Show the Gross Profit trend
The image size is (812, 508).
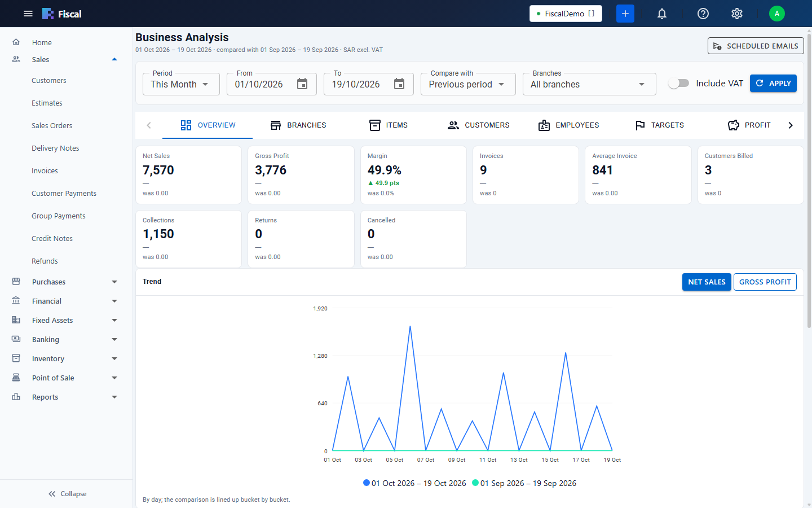765,282
